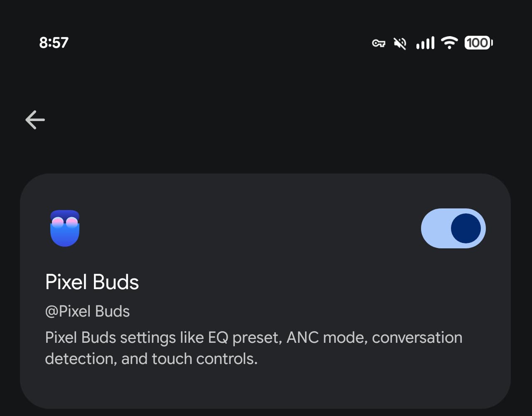This screenshot has height=416, width=532.
Task: Go back using the left arrow
Action: tap(35, 120)
